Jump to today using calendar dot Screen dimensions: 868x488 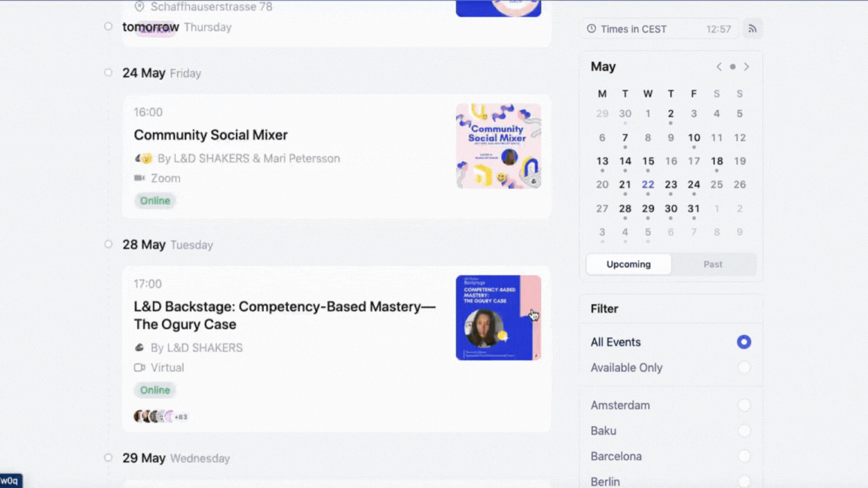point(732,67)
